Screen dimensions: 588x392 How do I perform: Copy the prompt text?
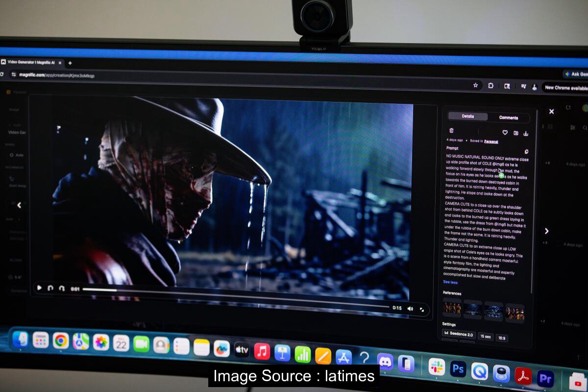526,152
